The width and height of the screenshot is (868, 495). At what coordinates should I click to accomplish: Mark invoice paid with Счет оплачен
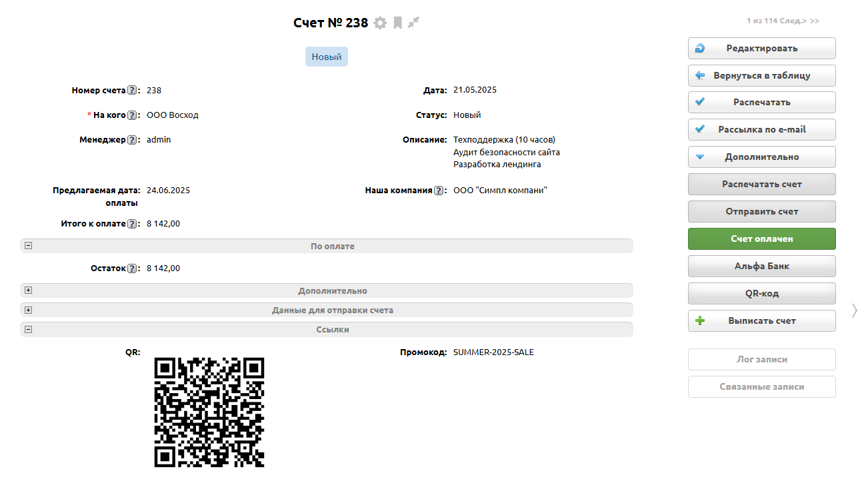point(761,239)
